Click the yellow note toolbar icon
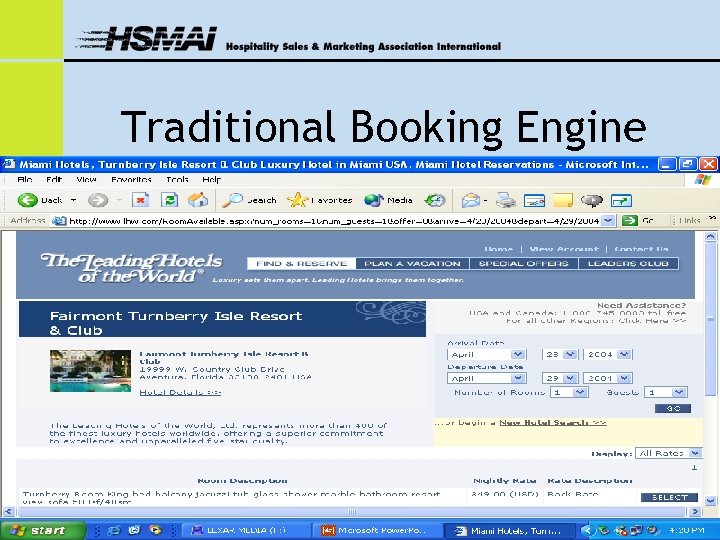Image resolution: width=720 pixels, height=540 pixels. pos(563,200)
